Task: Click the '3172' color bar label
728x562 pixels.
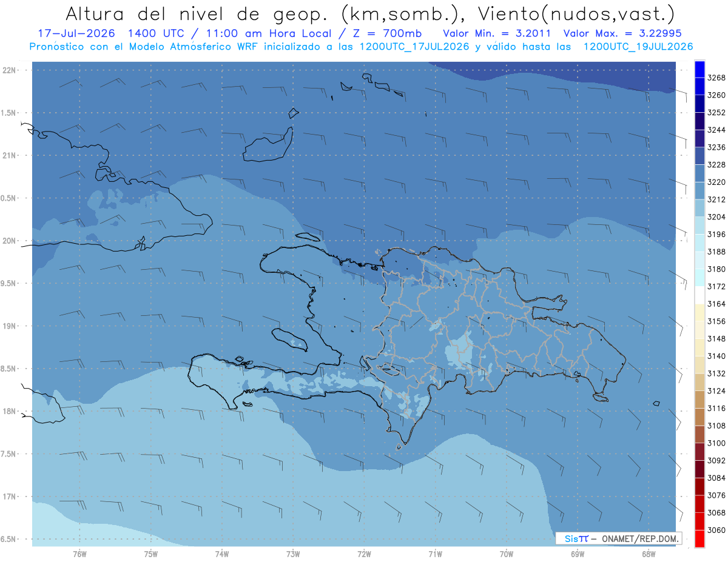Action: (x=716, y=287)
